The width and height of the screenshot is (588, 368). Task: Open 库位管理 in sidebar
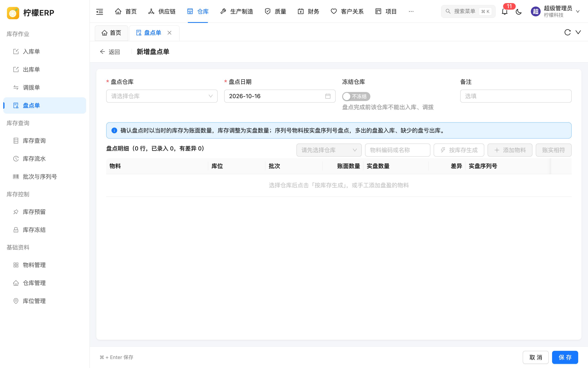(45, 301)
